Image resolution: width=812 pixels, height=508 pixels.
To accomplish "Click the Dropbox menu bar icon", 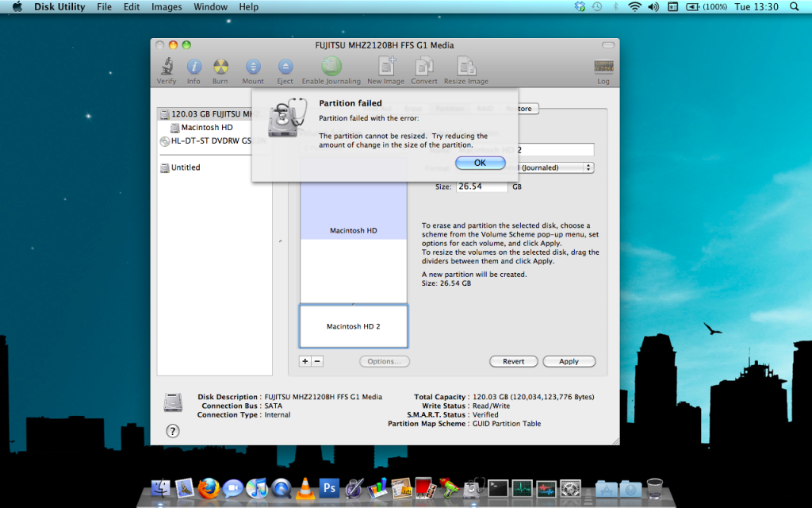I will [x=580, y=6].
